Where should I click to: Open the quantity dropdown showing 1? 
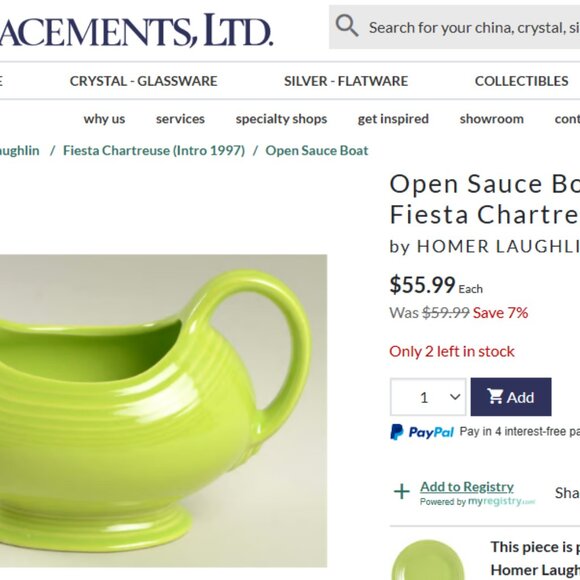point(428,397)
